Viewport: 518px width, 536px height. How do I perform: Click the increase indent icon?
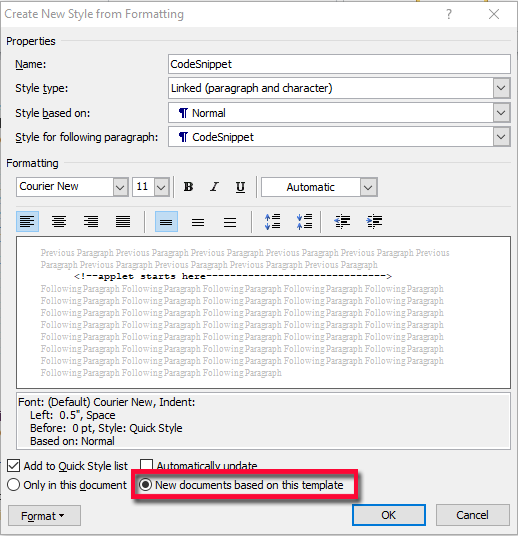pos(374,222)
